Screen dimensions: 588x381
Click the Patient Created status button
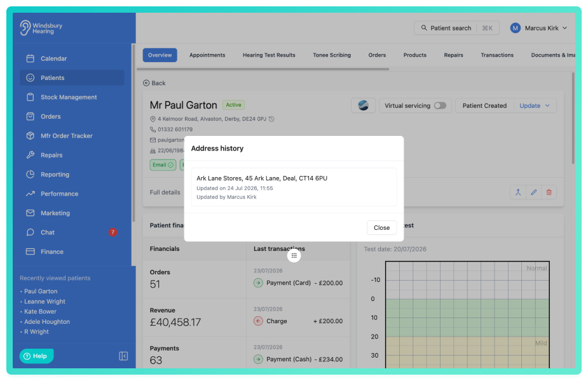(x=484, y=105)
